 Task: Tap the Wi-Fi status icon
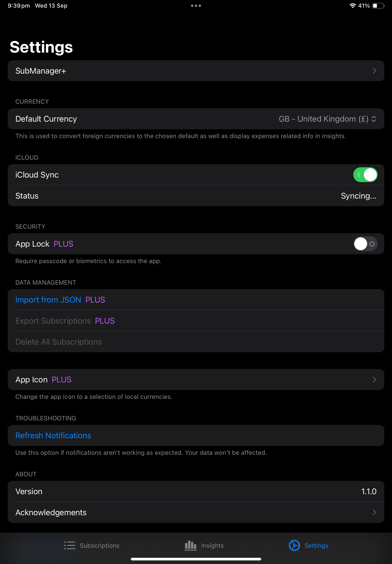coord(353,5)
